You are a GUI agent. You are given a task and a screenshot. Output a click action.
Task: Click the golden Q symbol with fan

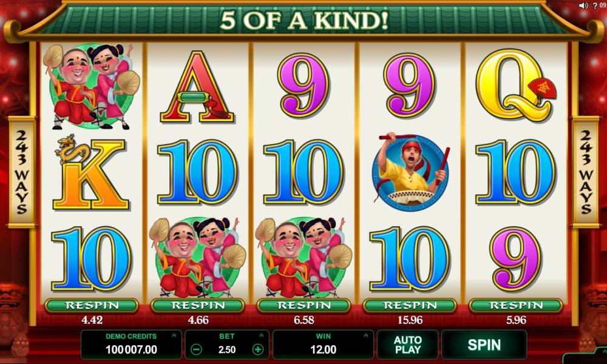point(516,85)
